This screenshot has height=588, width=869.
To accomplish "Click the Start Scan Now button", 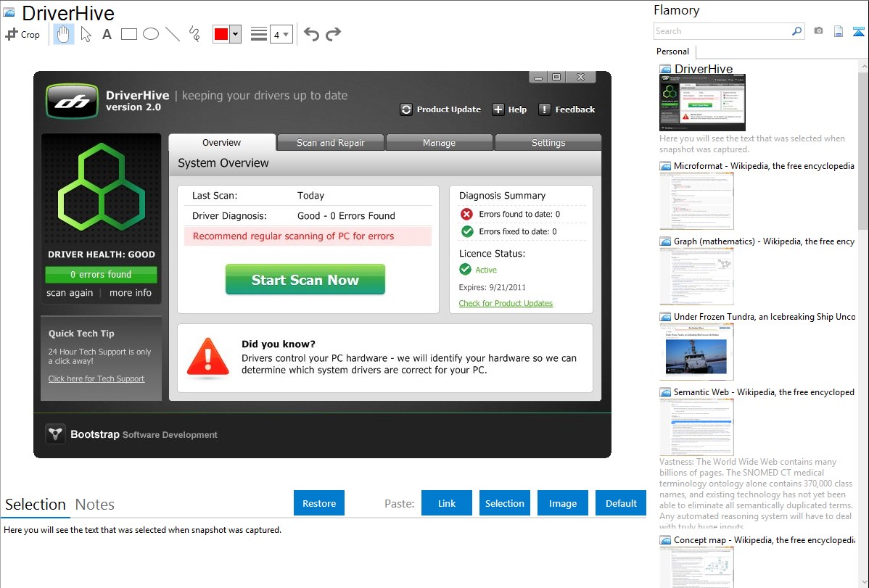I will coord(305,279).
